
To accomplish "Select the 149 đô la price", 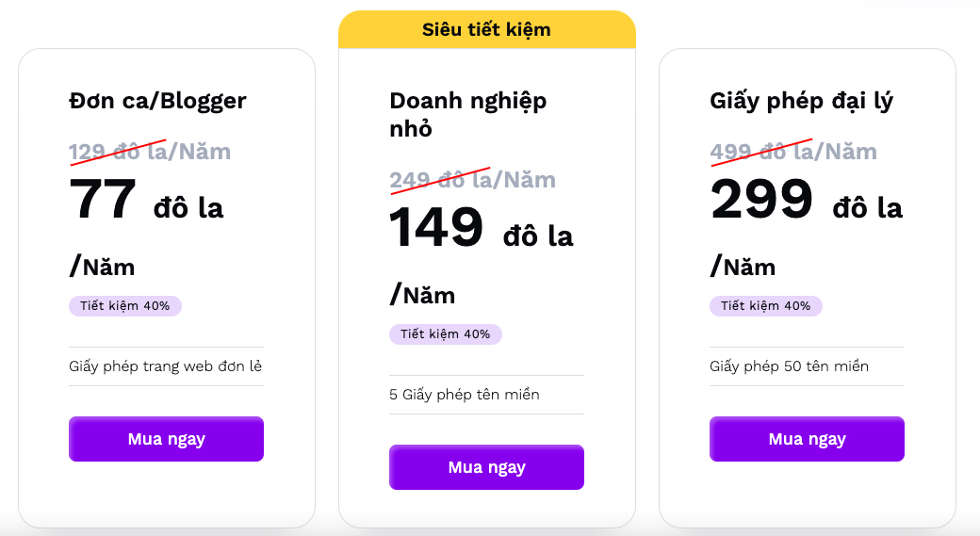I will coord(481,231).
